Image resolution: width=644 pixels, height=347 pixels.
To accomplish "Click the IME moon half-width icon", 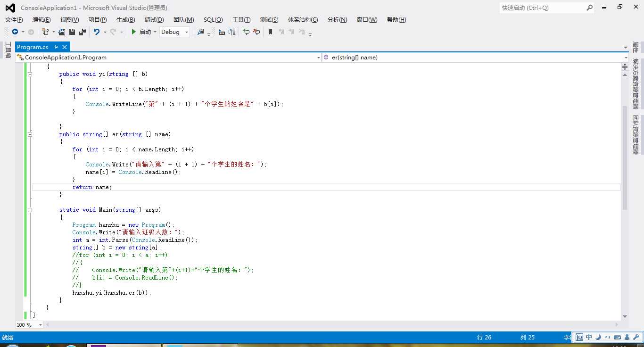I will [x=598, y=337].
